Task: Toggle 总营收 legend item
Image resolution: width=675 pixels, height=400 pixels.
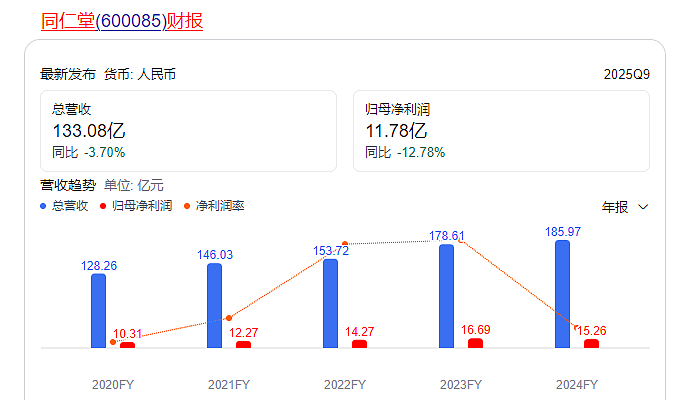Action: [x=64, y=206]
